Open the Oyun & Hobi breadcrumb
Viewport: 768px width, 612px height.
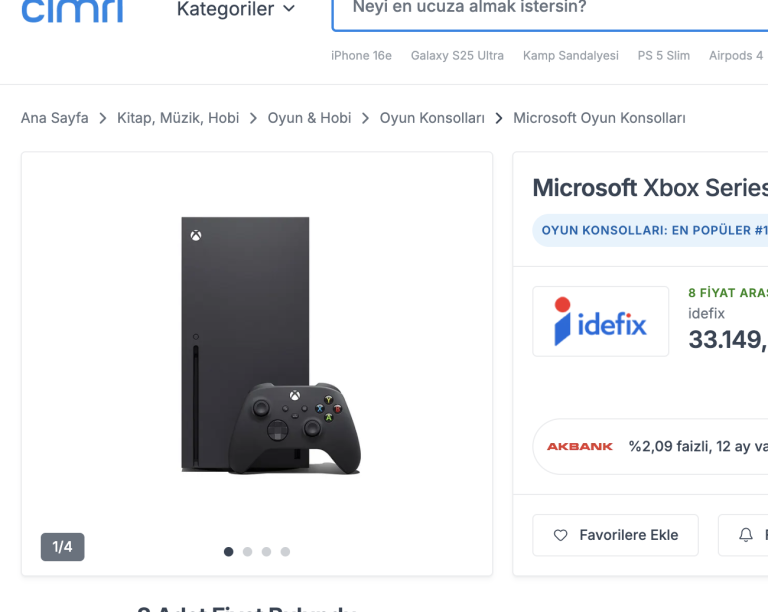309,118
